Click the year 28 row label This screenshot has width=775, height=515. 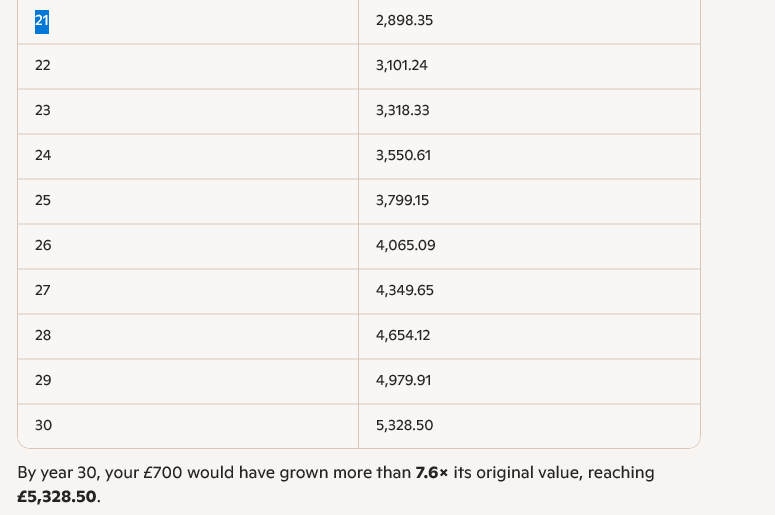[x=42, y=336]
